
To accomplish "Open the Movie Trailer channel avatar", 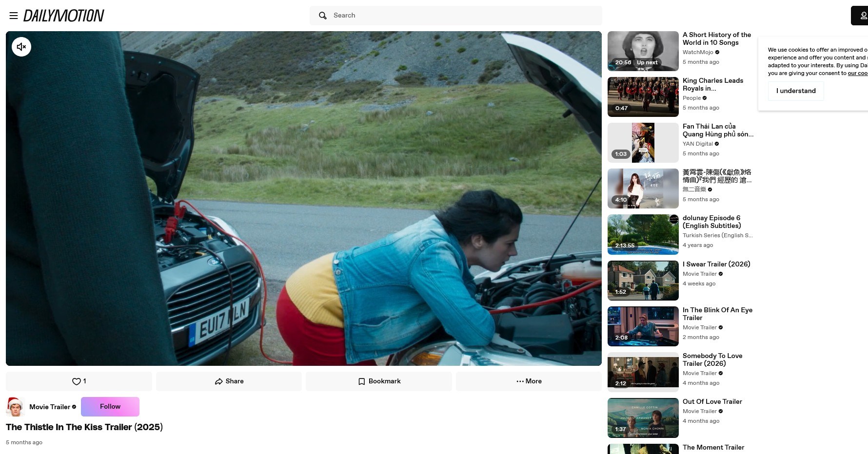I will point(15,406).
